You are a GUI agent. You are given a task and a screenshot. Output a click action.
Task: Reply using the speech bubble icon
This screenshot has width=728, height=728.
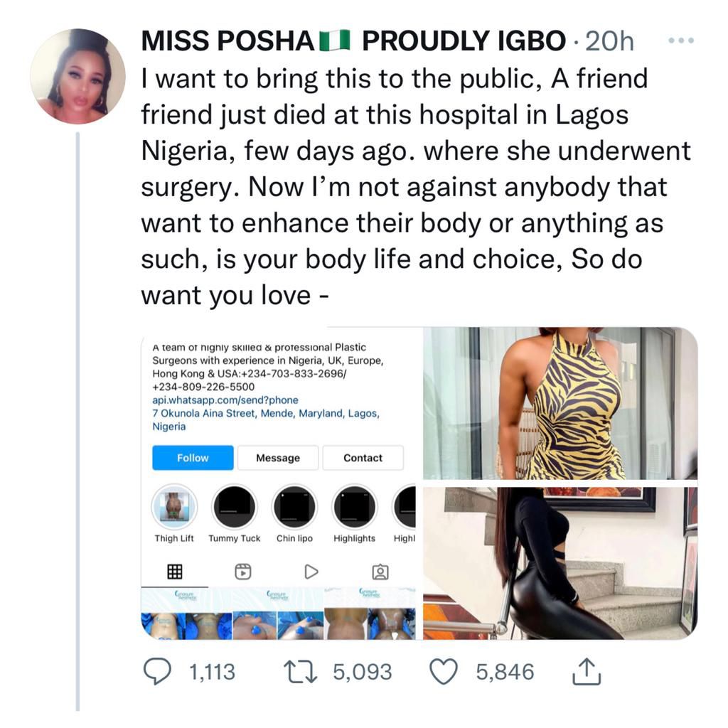pyautogui.click(x=158, y=670)
